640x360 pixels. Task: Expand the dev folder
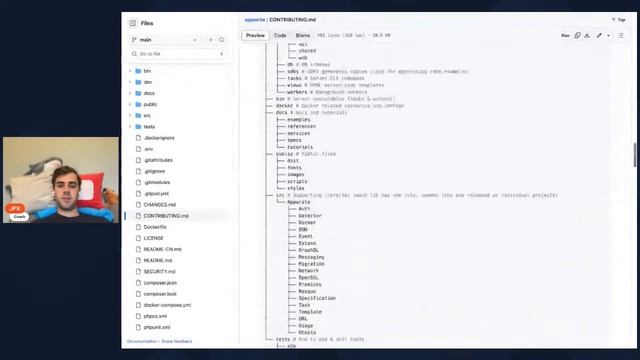[130, 82]
